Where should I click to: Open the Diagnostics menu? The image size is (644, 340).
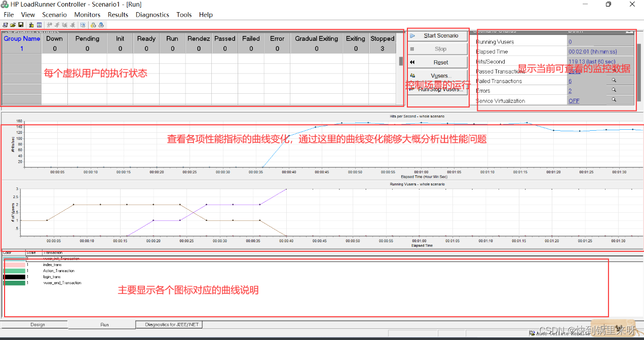(152, 15)
